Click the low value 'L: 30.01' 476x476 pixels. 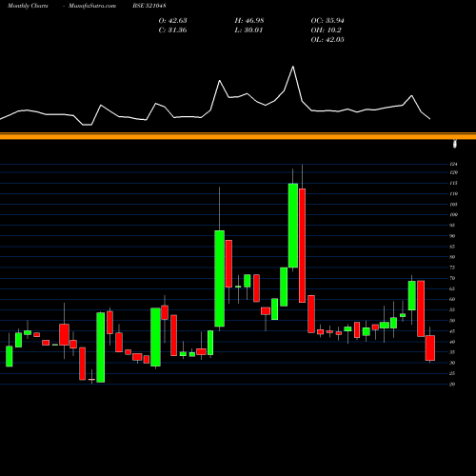[x=248, y=30]
